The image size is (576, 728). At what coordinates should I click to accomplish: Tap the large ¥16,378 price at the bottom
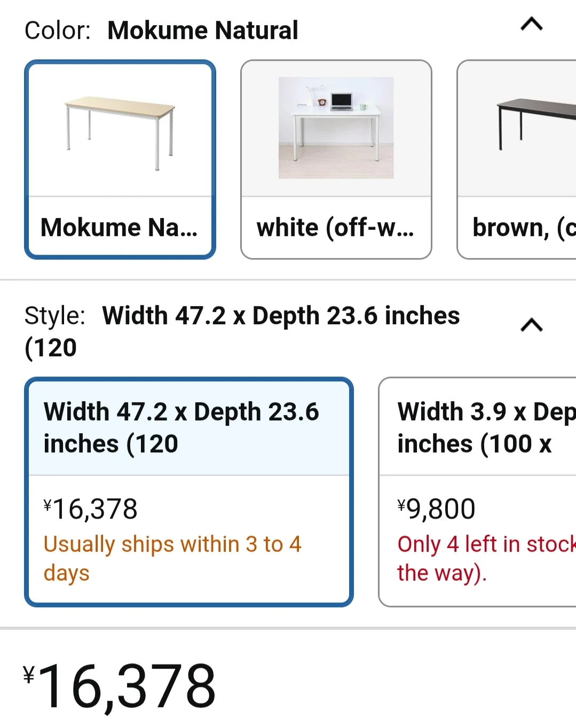tap(120, 686)
